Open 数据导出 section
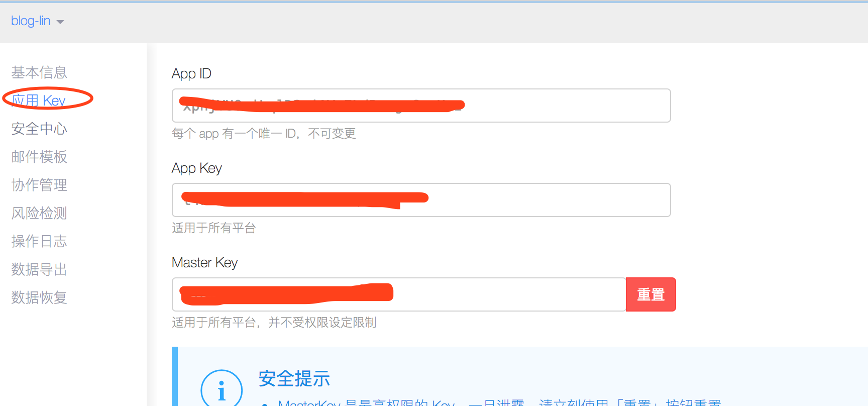Viewport: 868px width, 406px height. [39, 269]
